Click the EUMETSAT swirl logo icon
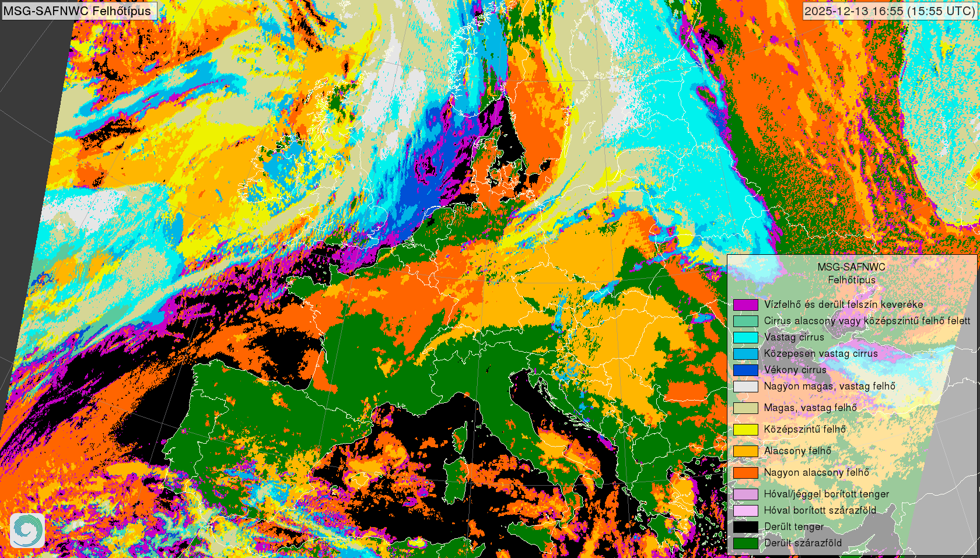The image size is (980, 558). click(27, 530)
